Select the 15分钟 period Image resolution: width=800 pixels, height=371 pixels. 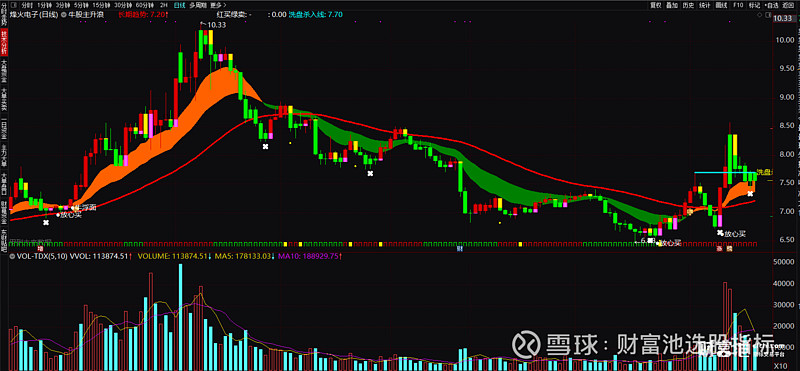(101, 6)
